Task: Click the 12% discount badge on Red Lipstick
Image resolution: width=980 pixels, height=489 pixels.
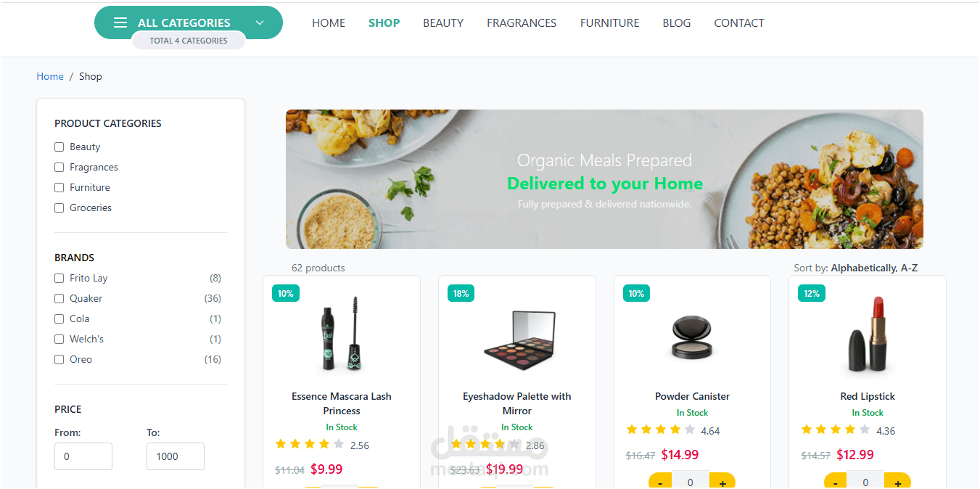Action: [812, 293]
